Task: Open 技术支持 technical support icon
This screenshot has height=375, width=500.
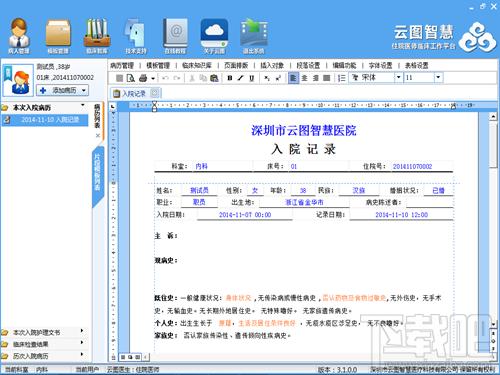Action: [x=136, y=36]
